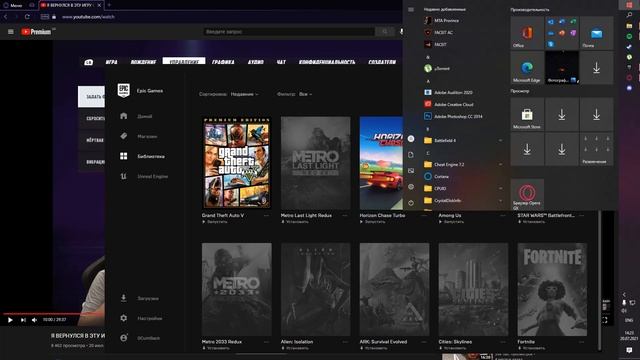The height and width of the screenshot is (360, 640).
Task: Launch the Opera GX browser tile
Action: click(x=527, y=195)
